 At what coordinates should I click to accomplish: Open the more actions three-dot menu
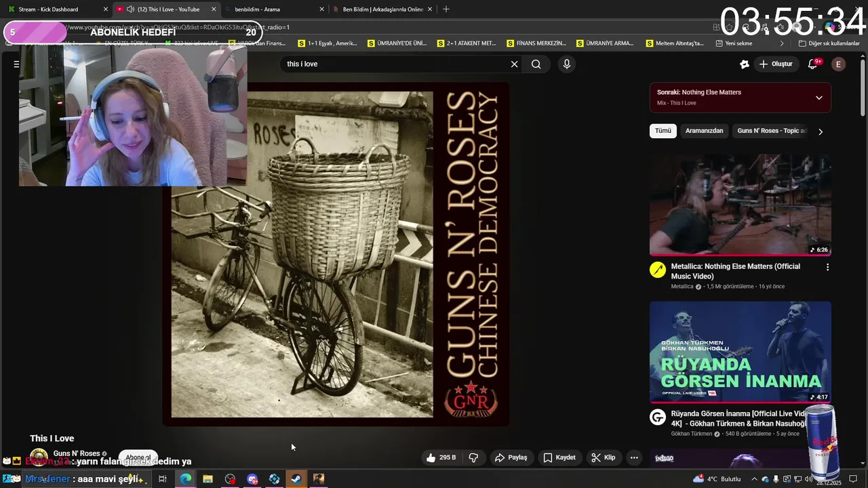(634, 457)
